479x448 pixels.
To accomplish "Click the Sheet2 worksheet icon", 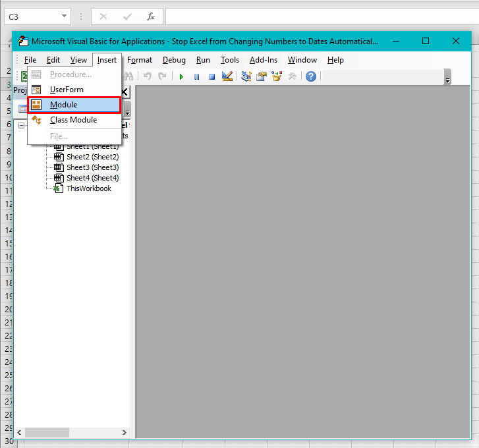I will 59,157.
